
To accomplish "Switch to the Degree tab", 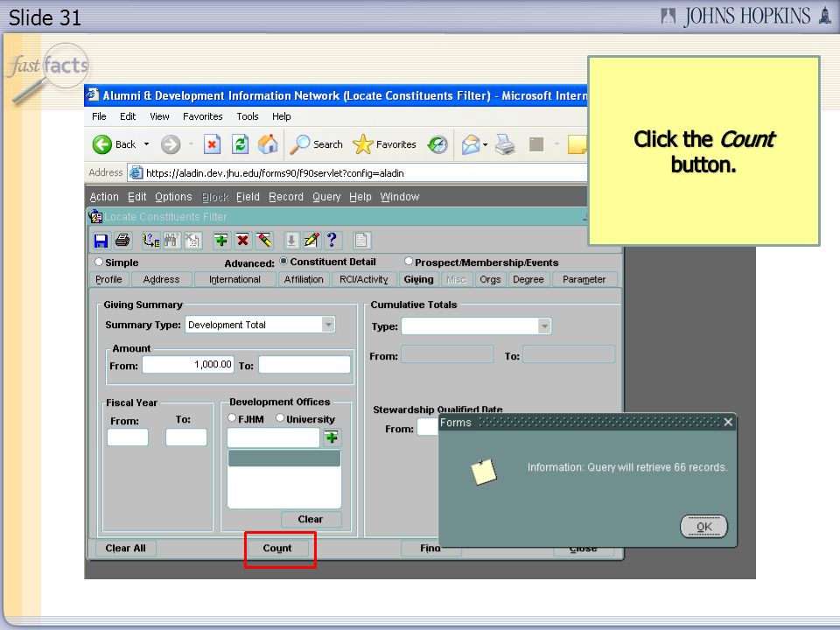I will tap(528, 279).
